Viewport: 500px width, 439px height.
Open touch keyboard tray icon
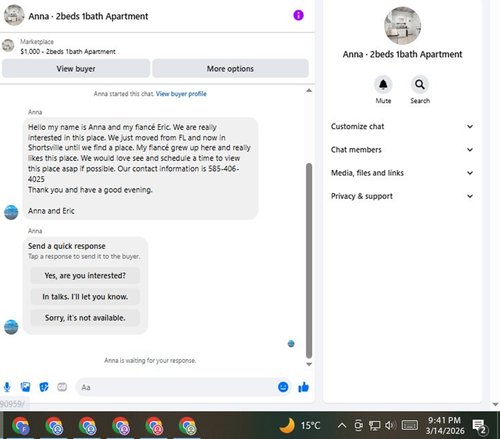tap(410, 425)
